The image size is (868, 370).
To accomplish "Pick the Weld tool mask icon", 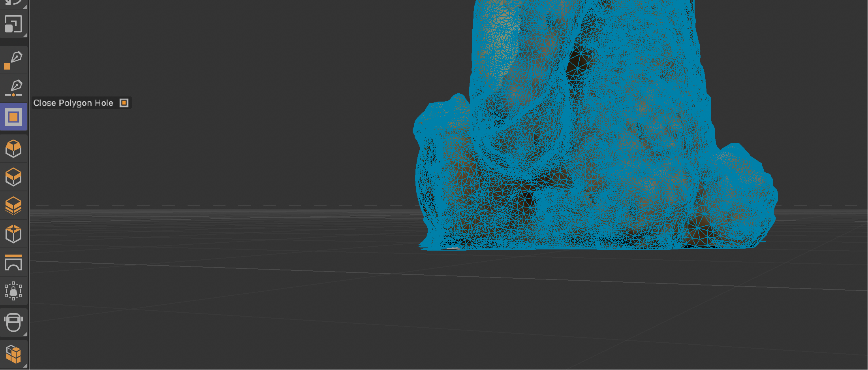I will coord(13,323).
